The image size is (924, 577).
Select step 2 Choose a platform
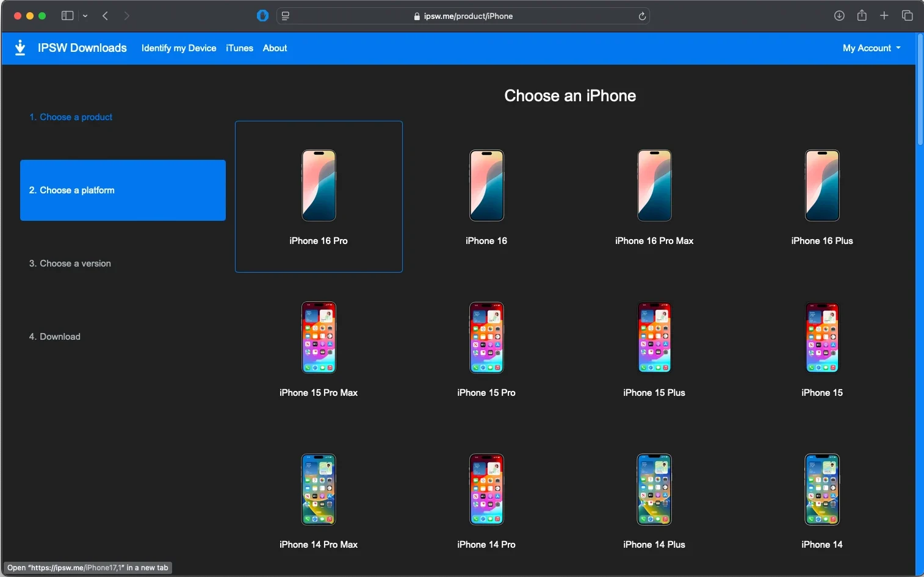coord(122,190)
